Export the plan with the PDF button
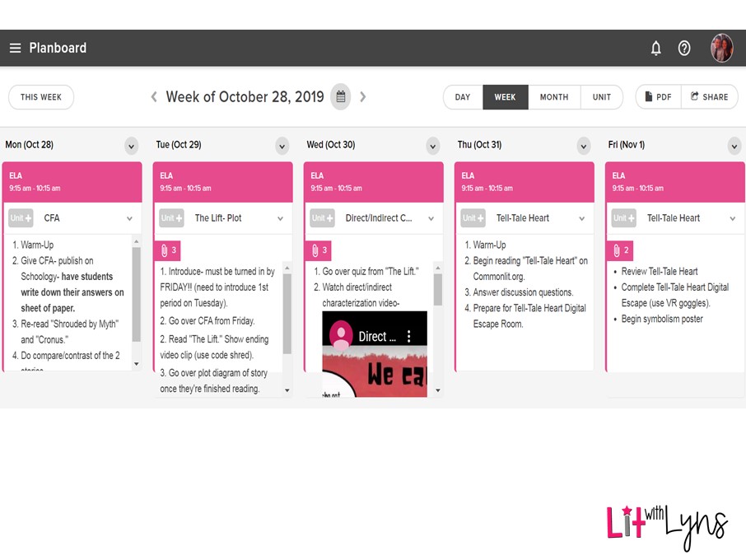746x560 pixels. pyautogui.click(x=658, y=97)
